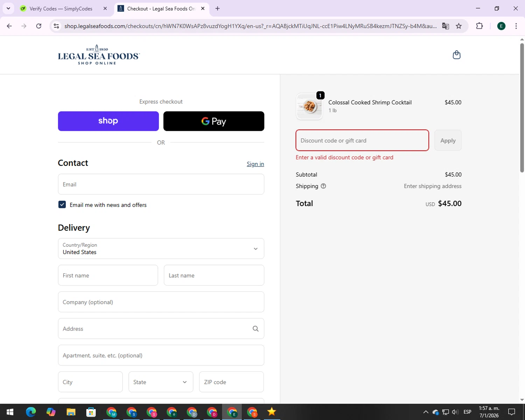Screen dimensions: 525x420
Task: Go back to the previous page
Action: pos(9,26)
